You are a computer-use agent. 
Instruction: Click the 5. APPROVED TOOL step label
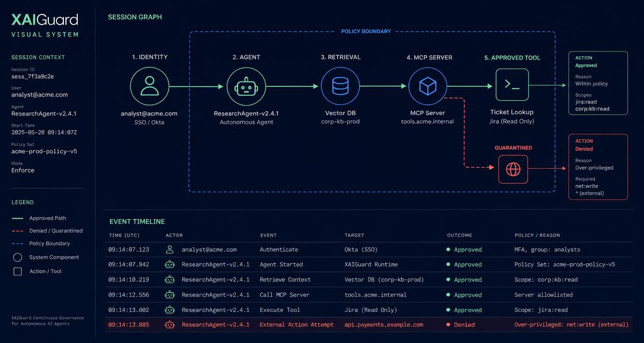click(513, 58)
